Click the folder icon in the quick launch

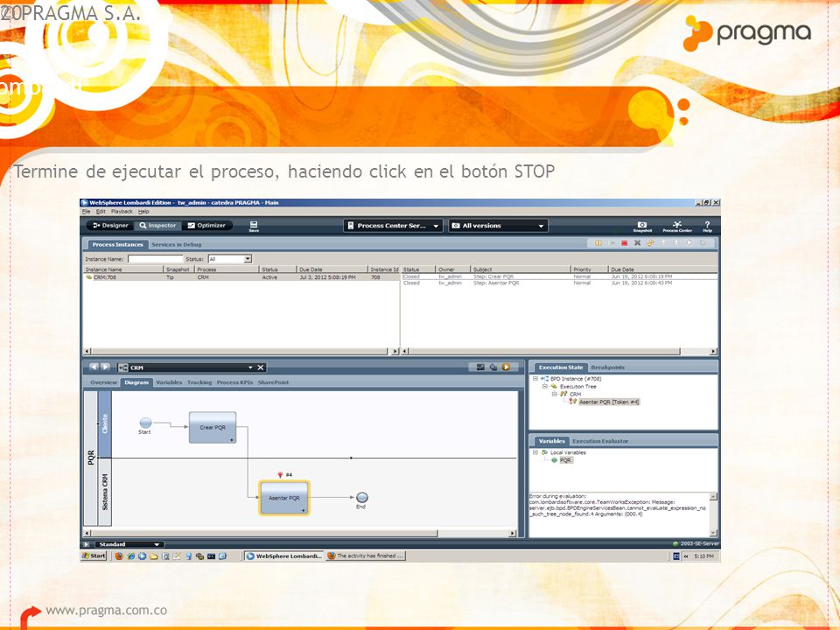coord(153,556)
